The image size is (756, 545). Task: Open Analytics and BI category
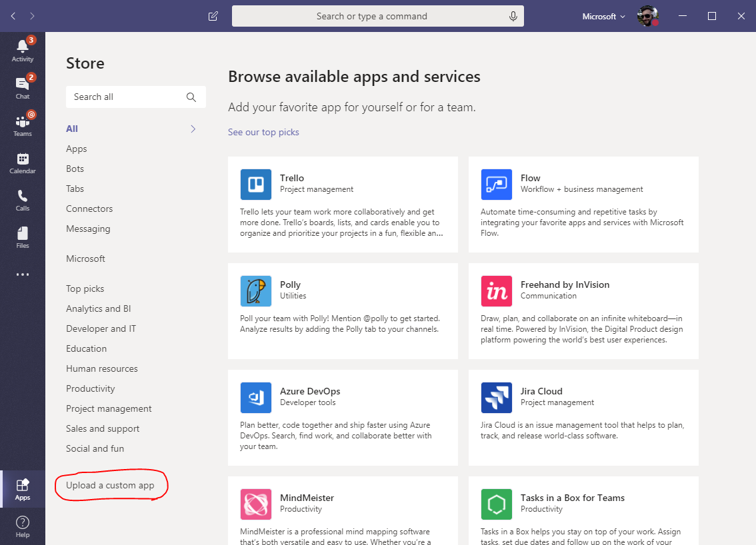(99, 308)
